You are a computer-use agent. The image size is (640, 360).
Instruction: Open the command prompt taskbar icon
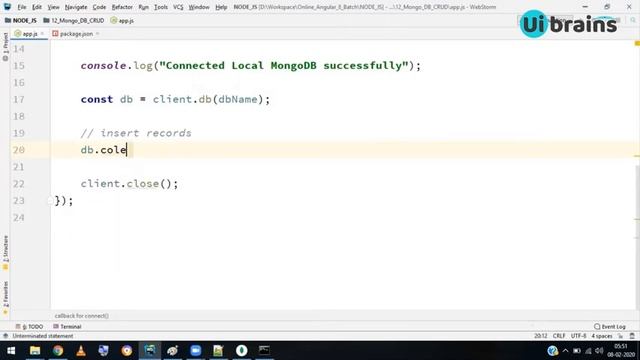(x=264, y=351)
